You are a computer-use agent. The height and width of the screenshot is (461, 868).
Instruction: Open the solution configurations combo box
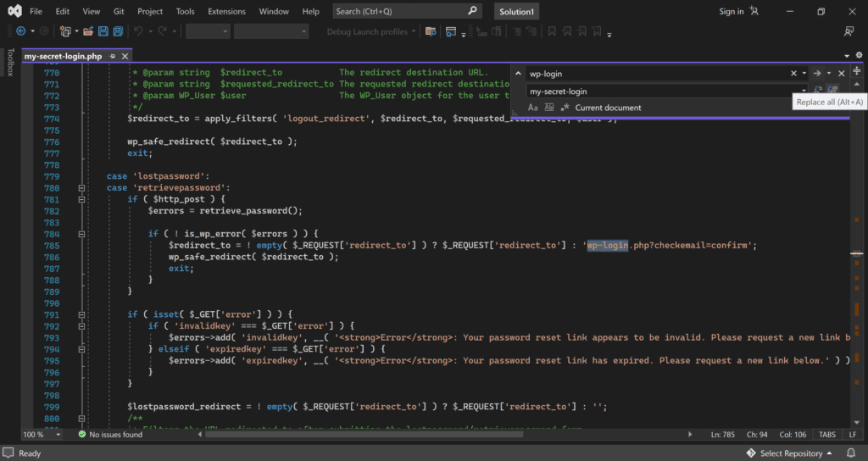click(x=208, y=31)
